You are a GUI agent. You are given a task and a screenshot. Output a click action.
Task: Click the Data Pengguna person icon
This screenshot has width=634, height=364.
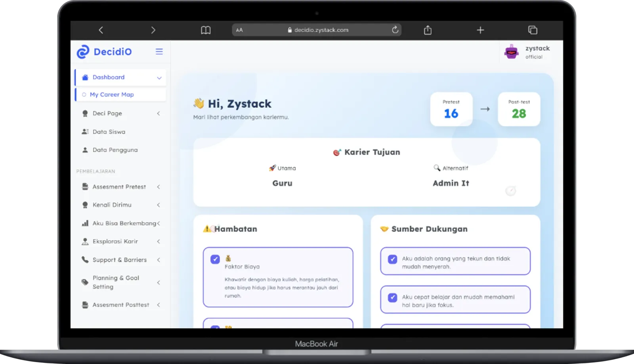85,150
